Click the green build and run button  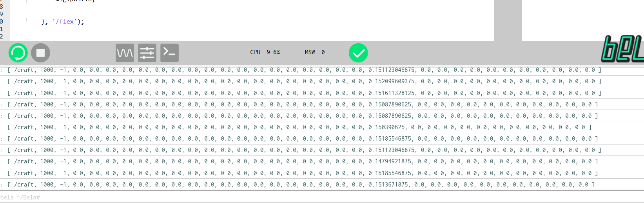tap(18, 53)
